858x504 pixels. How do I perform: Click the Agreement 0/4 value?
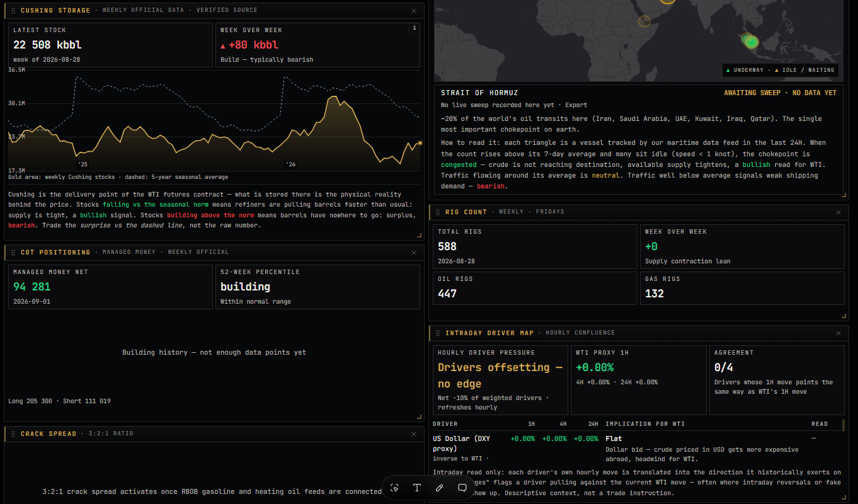point(723,367)
